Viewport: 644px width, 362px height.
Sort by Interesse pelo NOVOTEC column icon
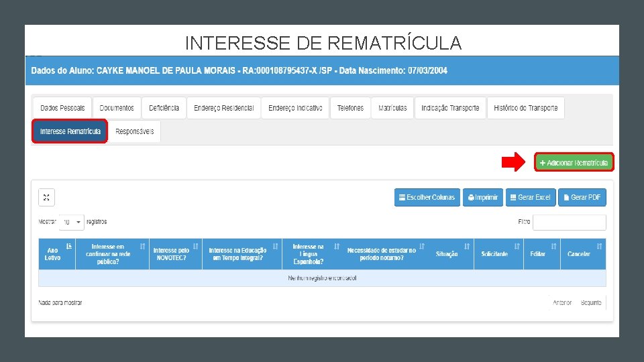pos(195,246)
